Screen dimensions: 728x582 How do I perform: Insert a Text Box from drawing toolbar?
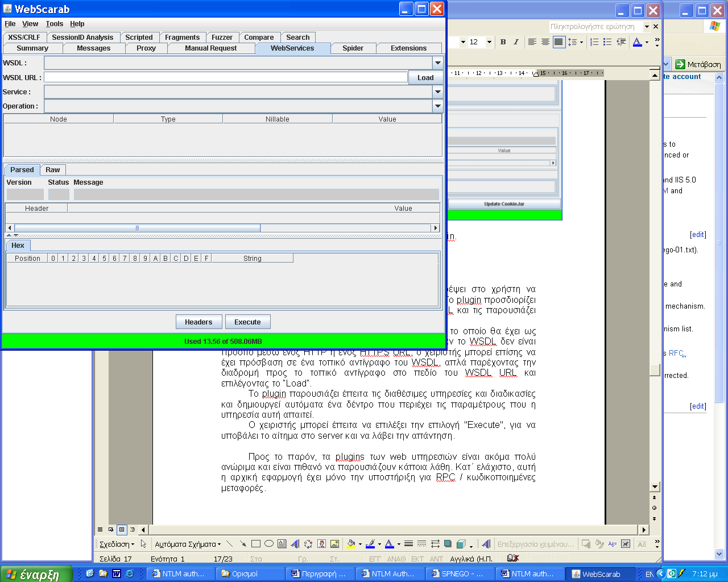pyautogui.click(x=282, y=544)
